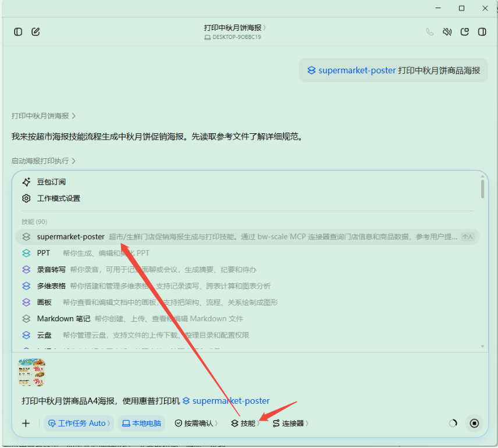The image size is (498, 448).
Task: Open the 连接器 connectors dropdown
Action: tap(290, 423)
